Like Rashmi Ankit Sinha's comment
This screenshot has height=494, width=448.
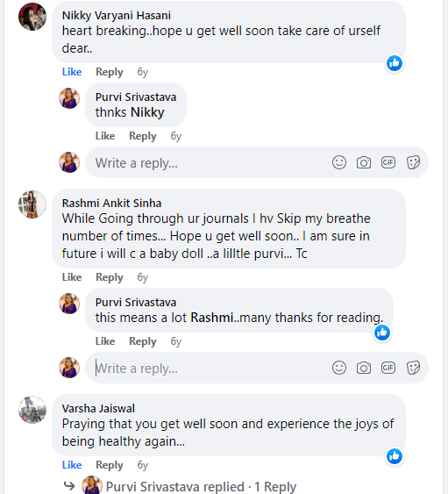(x=72, y=277)
